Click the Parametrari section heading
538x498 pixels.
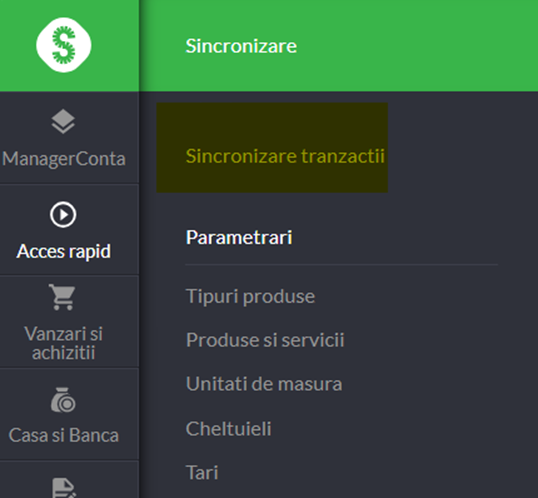click(239, 238)
